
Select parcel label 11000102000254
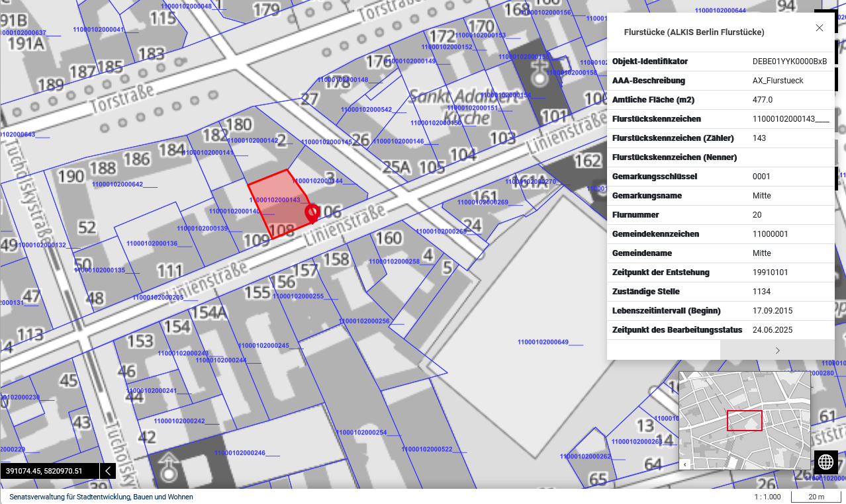coord(361,433)
